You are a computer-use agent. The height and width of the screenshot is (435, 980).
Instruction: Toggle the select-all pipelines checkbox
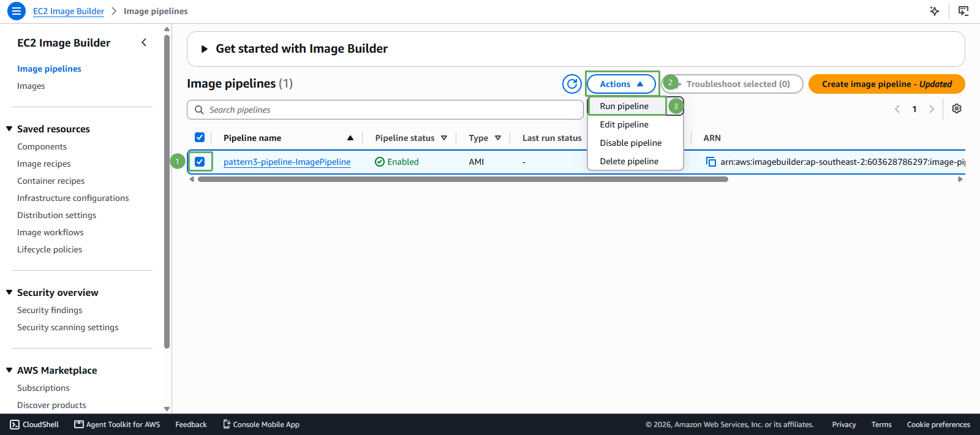(x=200, y=137)
